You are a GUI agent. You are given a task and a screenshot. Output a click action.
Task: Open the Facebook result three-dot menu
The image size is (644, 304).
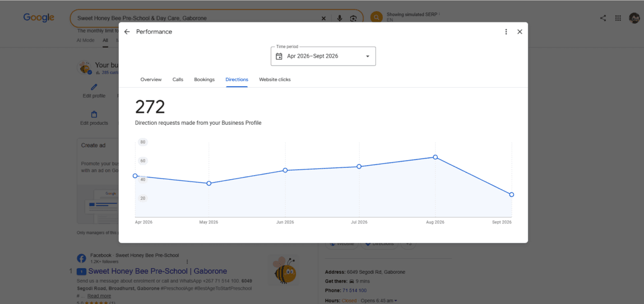click(x=187, y=261)
